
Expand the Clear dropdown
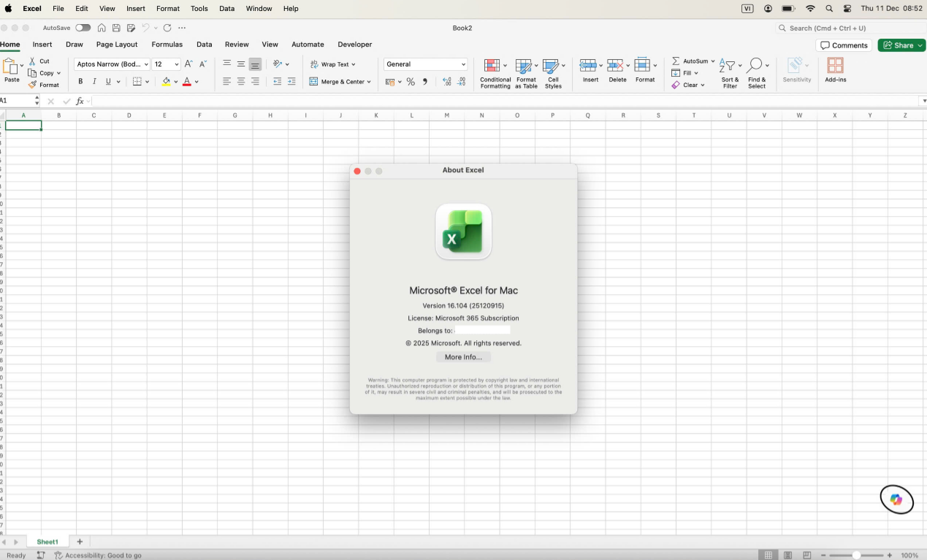pos(703,85)
